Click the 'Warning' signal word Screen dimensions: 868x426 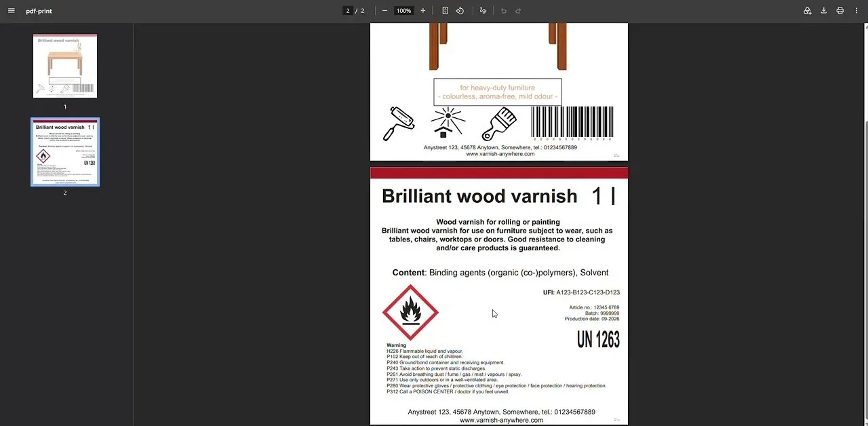pyautogui.click(x=396, y=345)
